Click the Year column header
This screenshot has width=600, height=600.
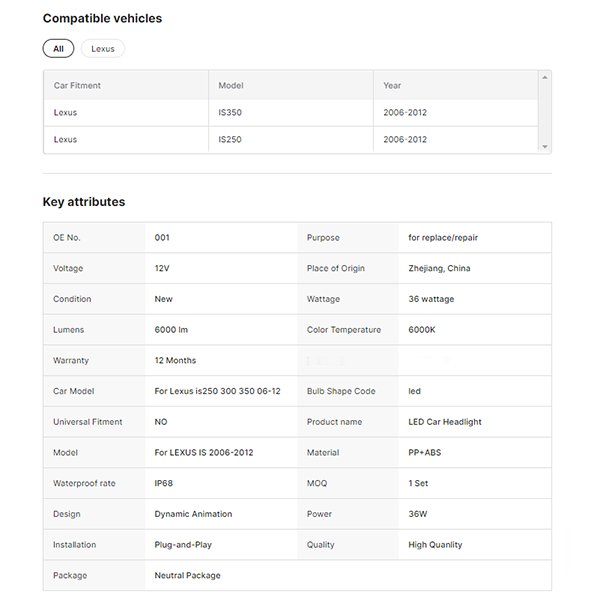[x=392, y=85]
